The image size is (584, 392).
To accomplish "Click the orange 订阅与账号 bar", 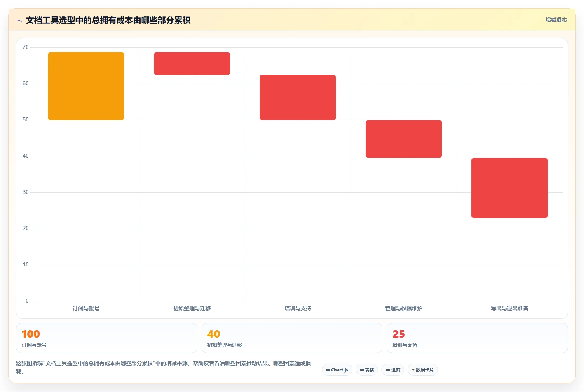I will pos(86,86).
